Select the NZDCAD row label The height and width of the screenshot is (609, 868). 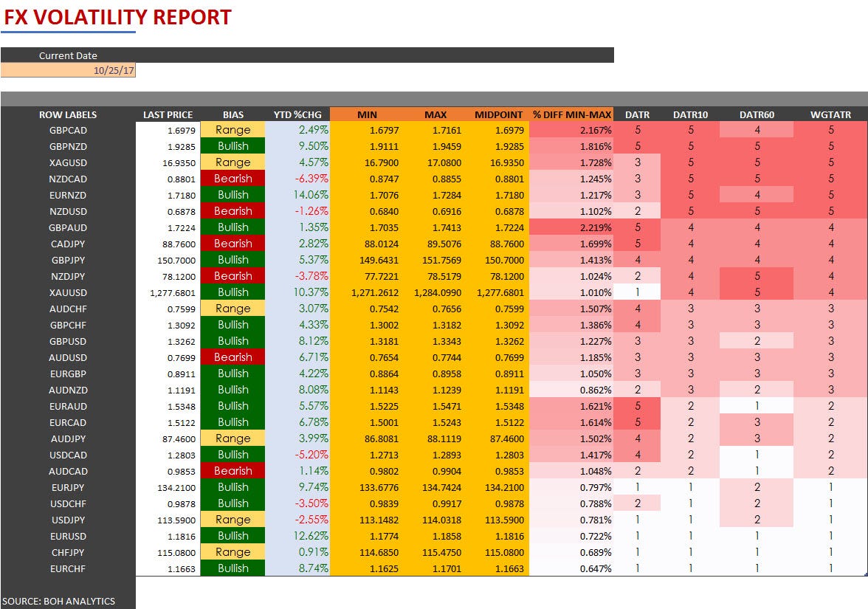point(68,179)
